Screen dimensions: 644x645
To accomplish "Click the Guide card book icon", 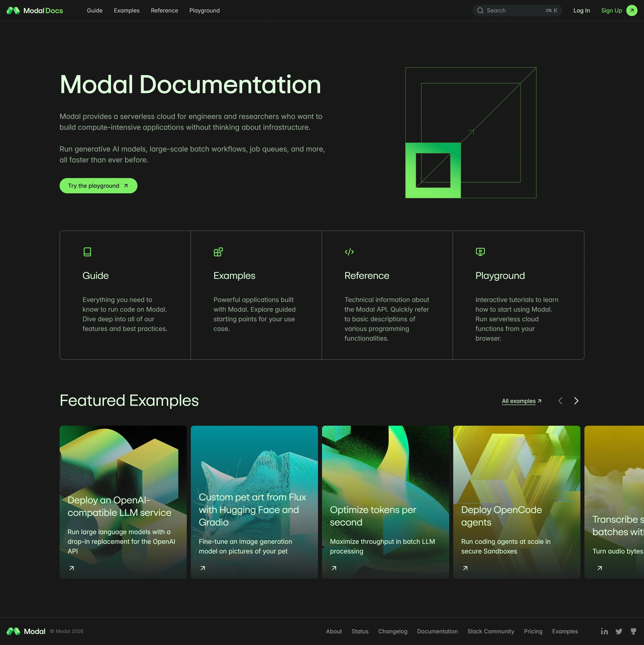I will [87, 252].
